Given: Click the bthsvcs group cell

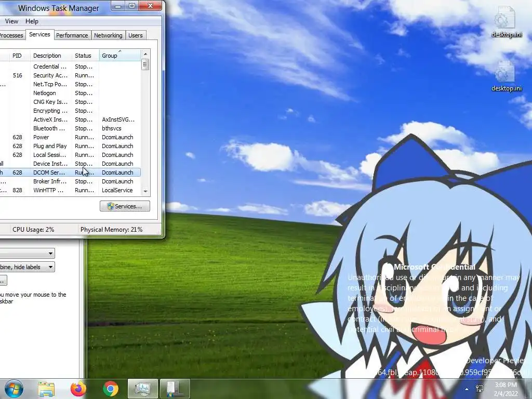Looking at the screenshot, I should (112, 128).
